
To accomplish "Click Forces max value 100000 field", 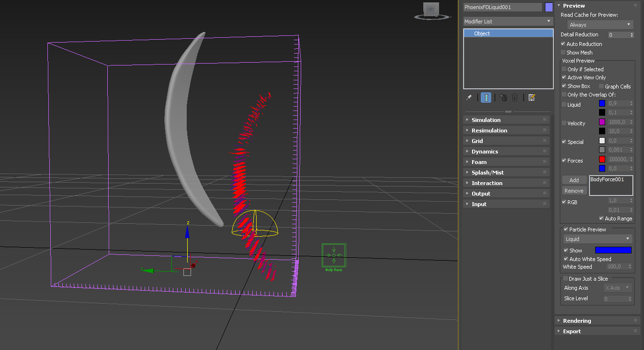I will coord(621,159).
